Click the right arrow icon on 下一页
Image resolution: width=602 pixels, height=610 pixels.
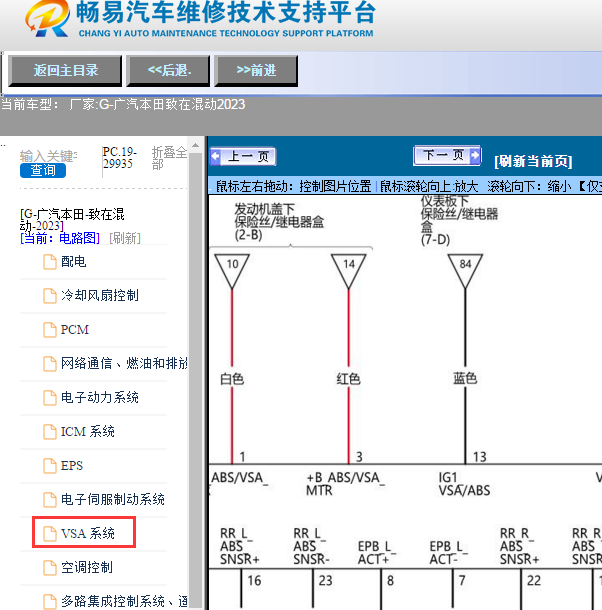click(475, 155)
